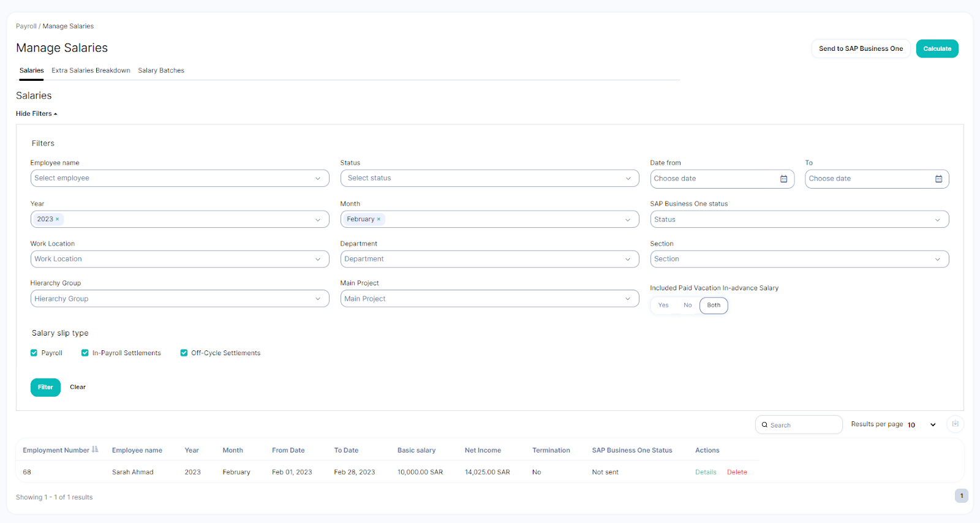Viewport: 980px width, 523px height.
Task: Click the Calculate button
Action: pos(937,48)
